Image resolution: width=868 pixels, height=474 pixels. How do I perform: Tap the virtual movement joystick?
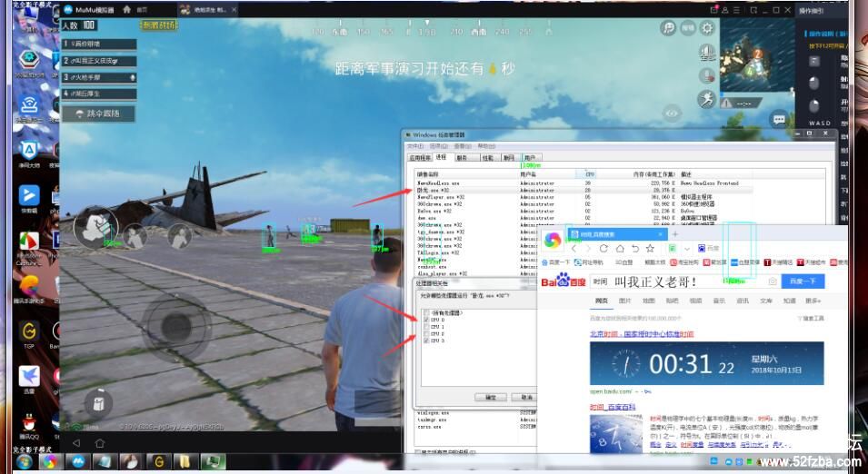(x=176, y=328)
